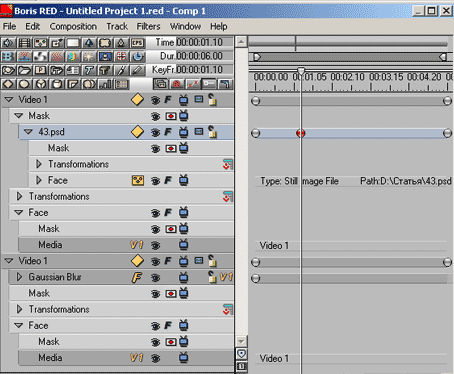Click the TV preview icon on Gaussian Blur row

[183, 277]
